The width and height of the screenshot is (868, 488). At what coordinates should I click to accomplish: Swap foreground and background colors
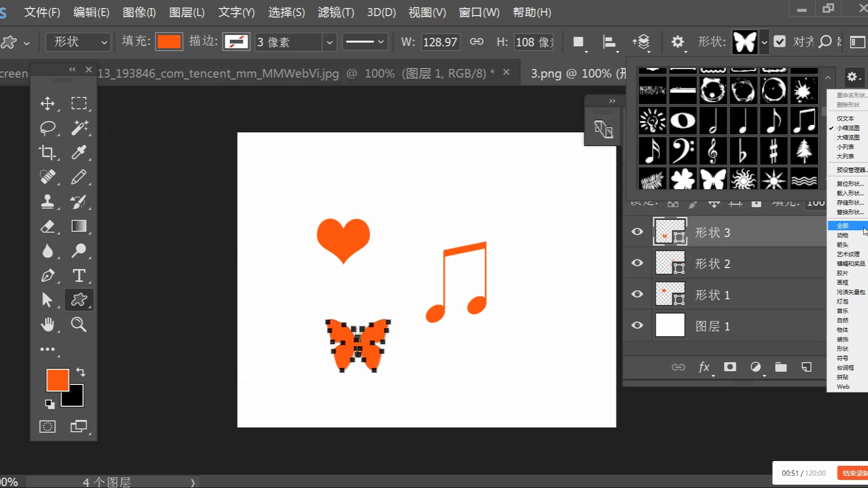(x=81, y=372)
